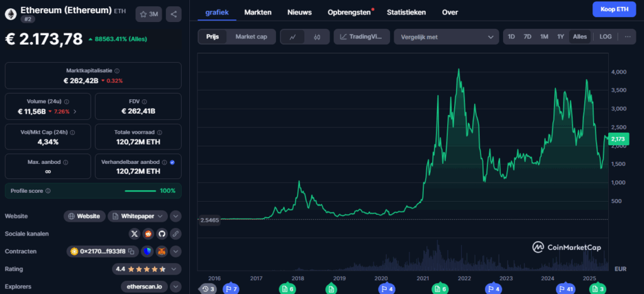
Task: Click the blue shield wallet icon
Action: 147,251
